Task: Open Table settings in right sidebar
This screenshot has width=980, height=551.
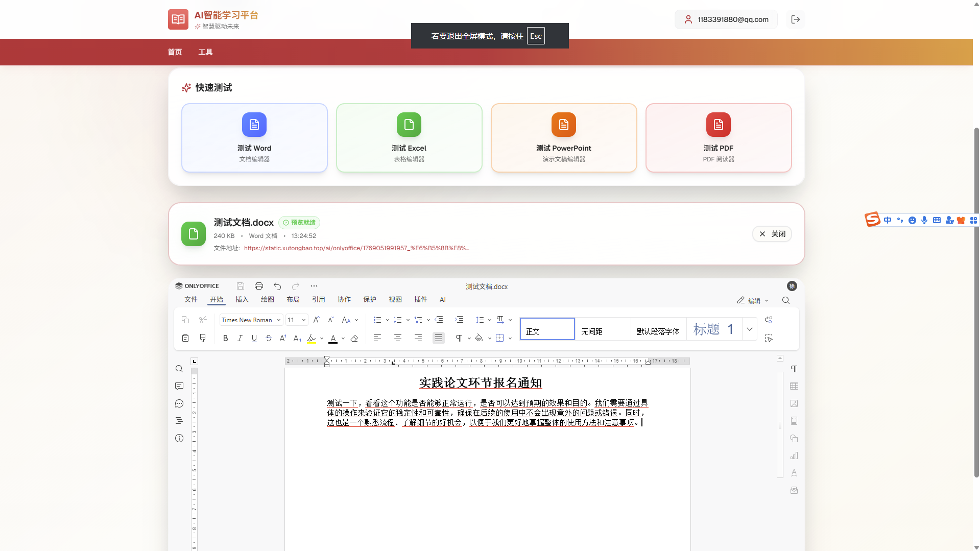Action: pyautogui.click(x=794, y=386)
